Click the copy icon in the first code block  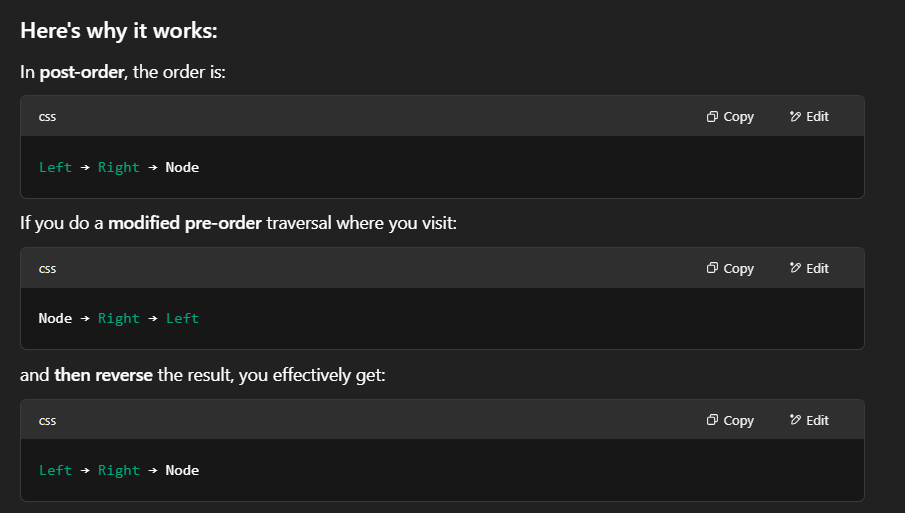[712, 117]
